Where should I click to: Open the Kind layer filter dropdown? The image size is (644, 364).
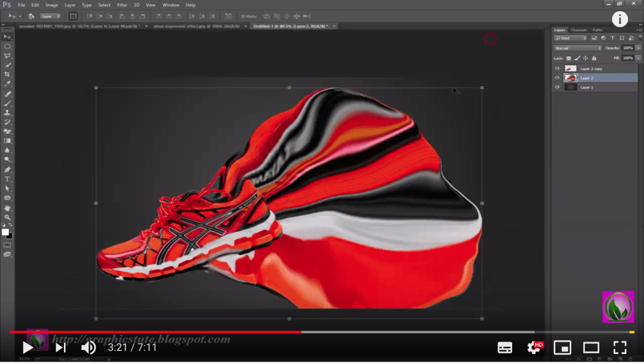pos(571,38)
